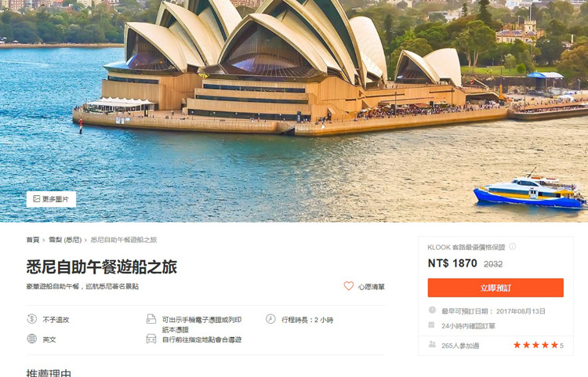Open more photos with 更多圖片 button

point(51,199)
